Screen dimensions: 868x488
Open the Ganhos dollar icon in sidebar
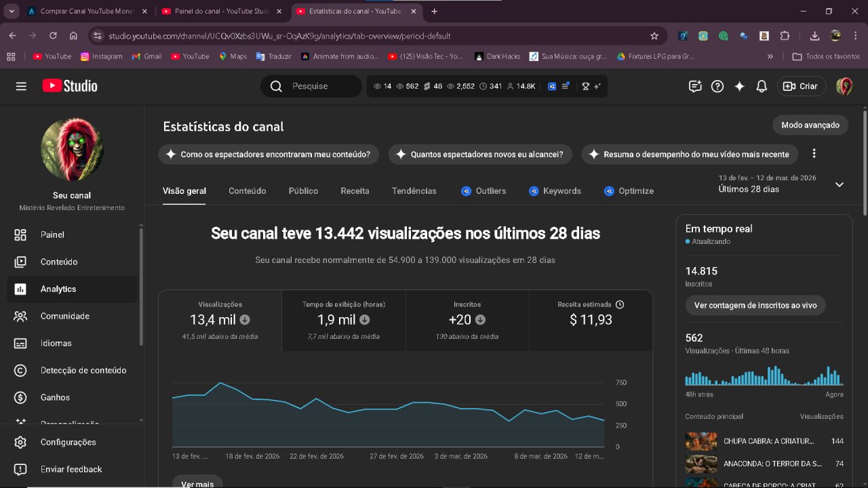[x=20, y=397]
